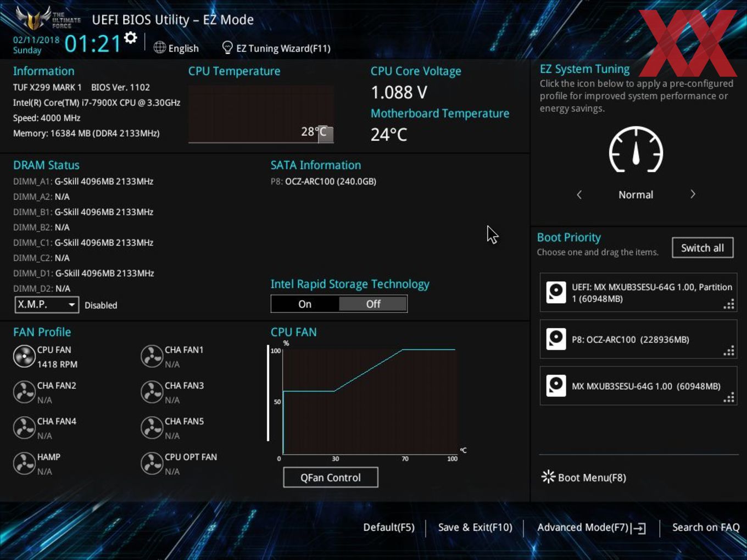Grab the drag handle on UEFI boot entry
The width and height of the screenshot is (747, 560).
coord(729,304)
